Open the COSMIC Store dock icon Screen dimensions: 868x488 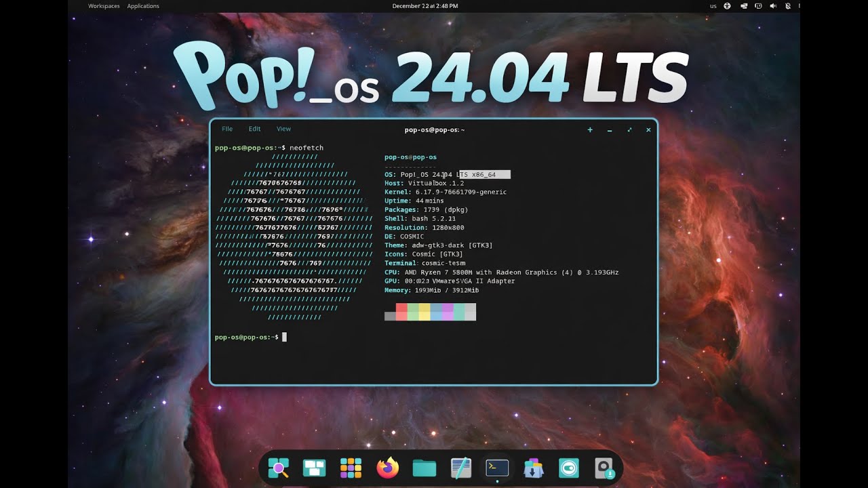click(x=534, y=468)
